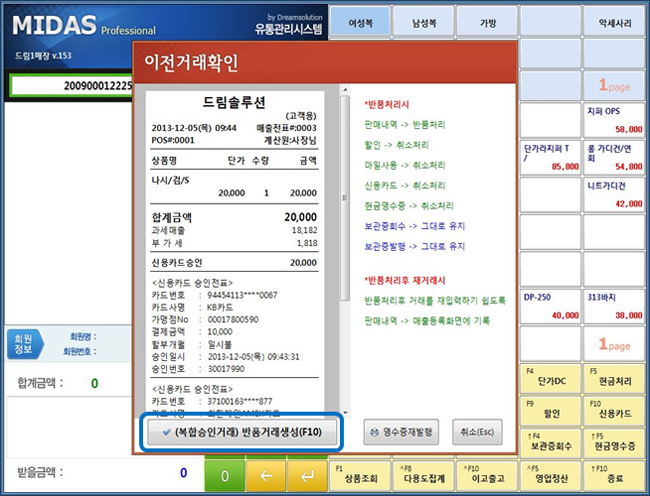The width and height of the screenshot is (650, 496).
Task: Click the receipt scrollbar down arrow
Action: coord(345,413)
